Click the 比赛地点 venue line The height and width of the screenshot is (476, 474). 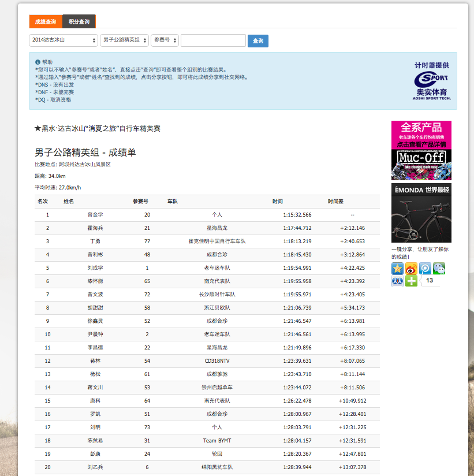click(x=73, y=165)
